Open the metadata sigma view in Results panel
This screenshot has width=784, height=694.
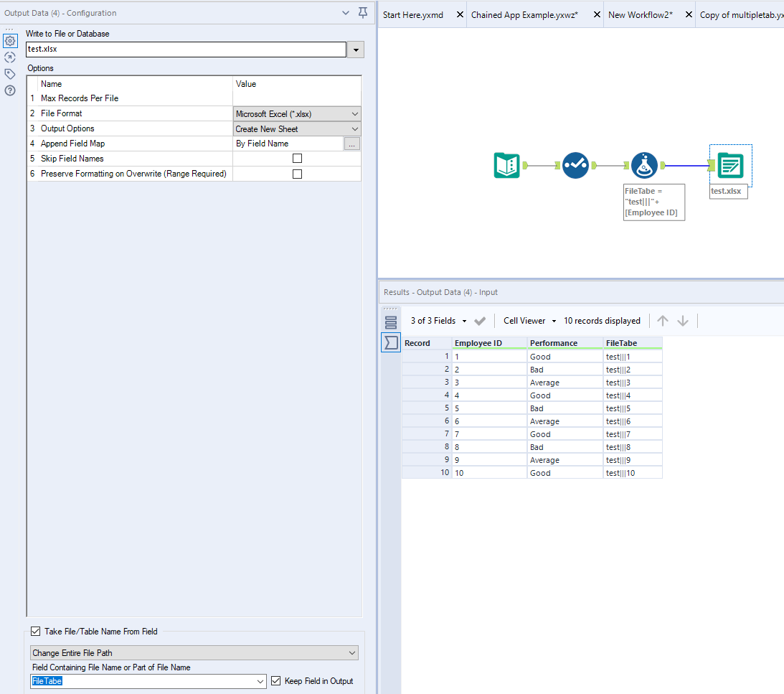tap(390, 342)
